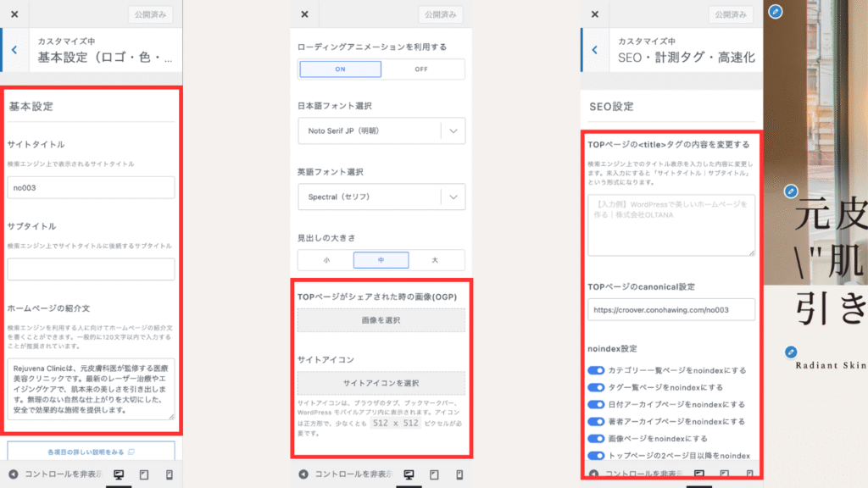The image size is (868, 488).
Task: Open the 日本語フォント選択 dropdown
Action: pos(381,130)
